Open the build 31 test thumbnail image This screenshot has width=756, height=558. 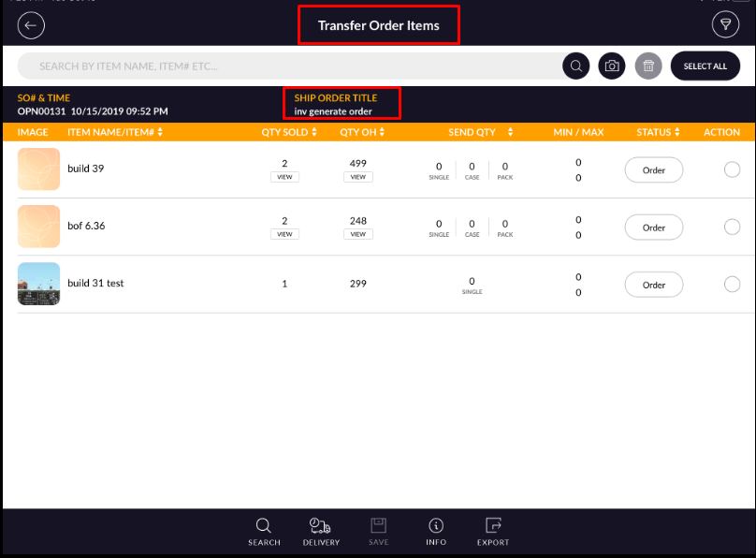[38, 284]
